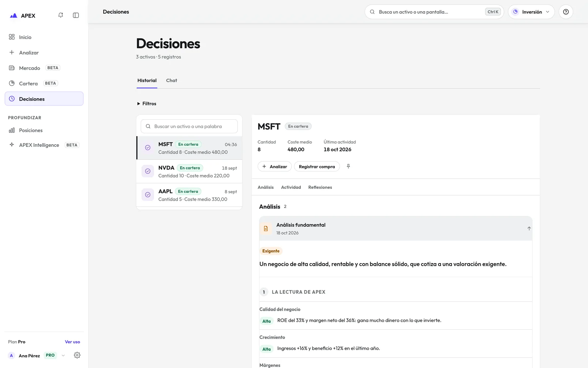Image resolution: width=588 pixels, height=368 pixels.
Task: Open the notifications bell
Action: 61,15
